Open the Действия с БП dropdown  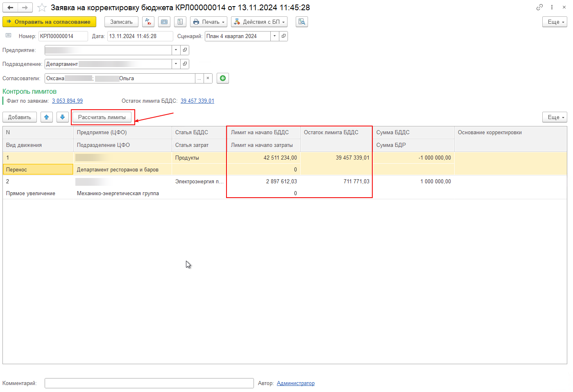click(259, 22)
